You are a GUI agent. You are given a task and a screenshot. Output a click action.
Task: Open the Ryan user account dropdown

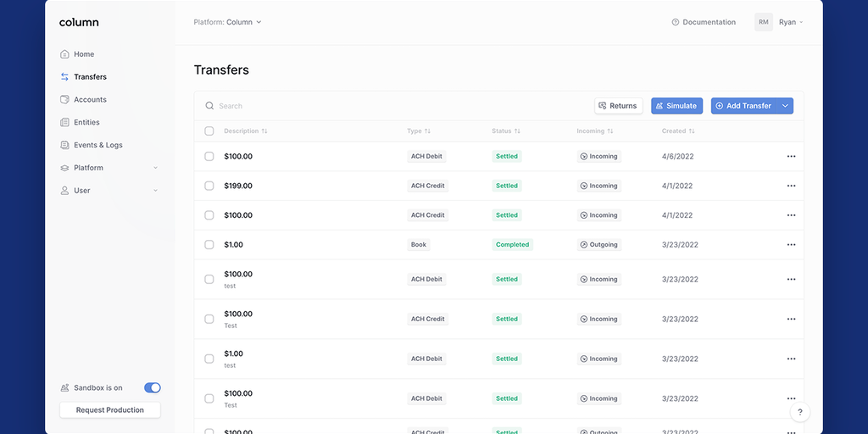tap(779, 22)
